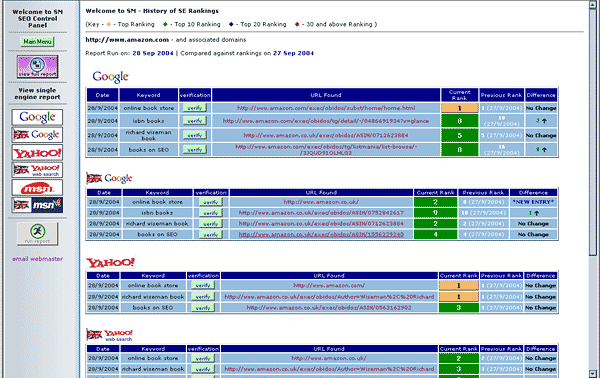Verify Google 'richard wiseman book' ranking
600x378 pixels.
coord(195,135)
